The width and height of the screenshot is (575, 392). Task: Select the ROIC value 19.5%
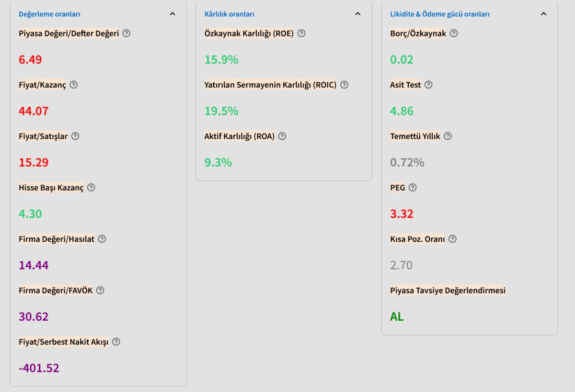221,111
